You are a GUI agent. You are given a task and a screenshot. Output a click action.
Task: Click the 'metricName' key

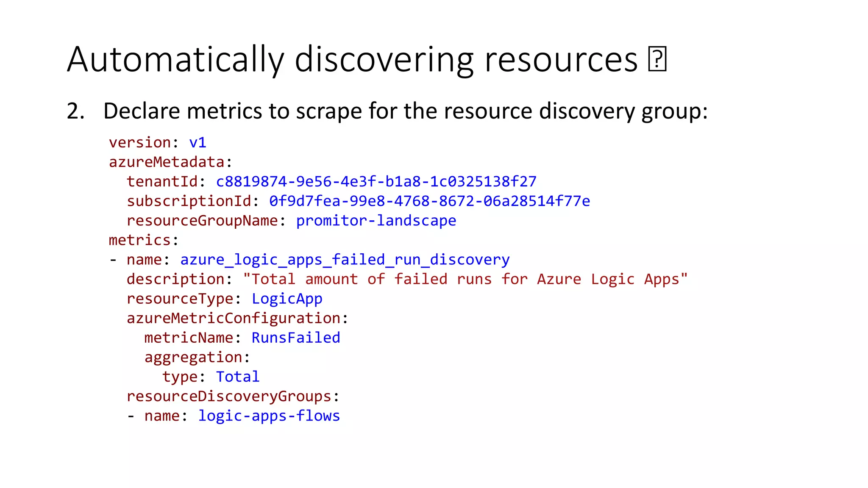[x=189, y=338]
